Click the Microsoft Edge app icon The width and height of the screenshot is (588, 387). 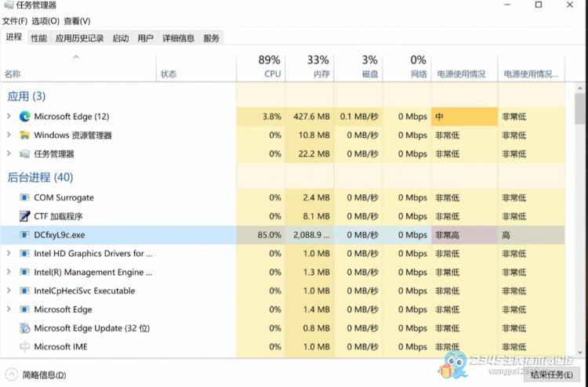click(25, 117)
